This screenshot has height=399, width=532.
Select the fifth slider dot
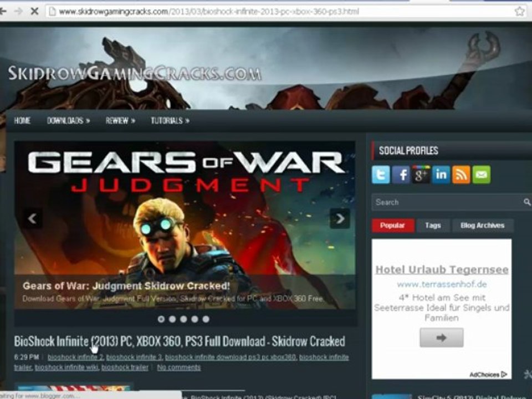click(x=206, y=319)
